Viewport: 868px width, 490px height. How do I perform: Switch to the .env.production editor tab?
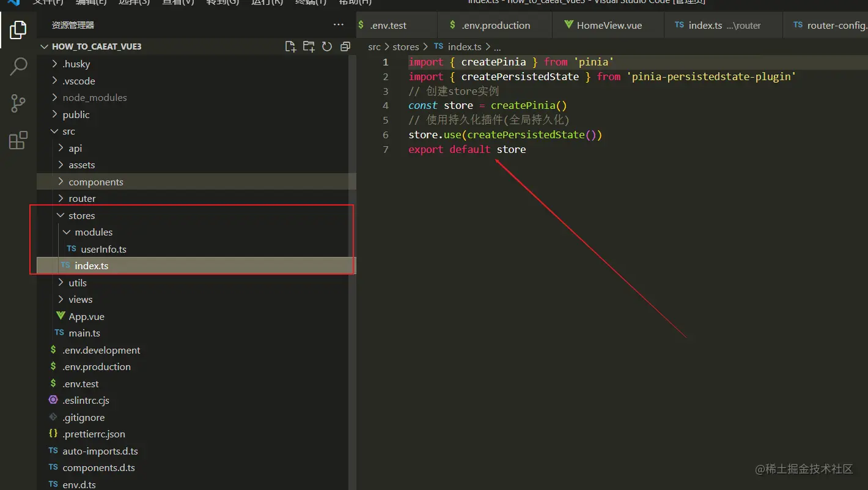click(495, 25)
